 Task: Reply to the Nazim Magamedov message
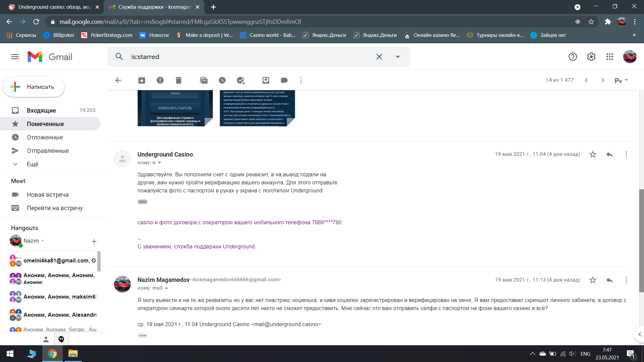pos(609,280)
